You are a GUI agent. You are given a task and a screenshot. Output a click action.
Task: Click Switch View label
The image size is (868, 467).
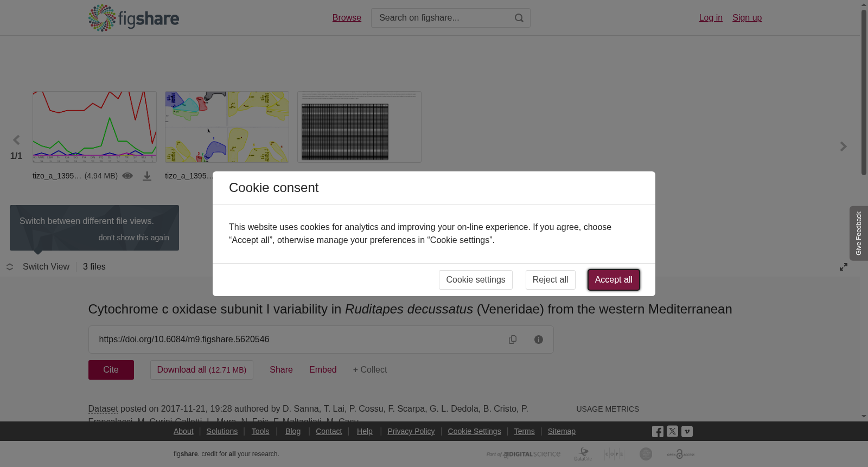click(x=46, y=267)
